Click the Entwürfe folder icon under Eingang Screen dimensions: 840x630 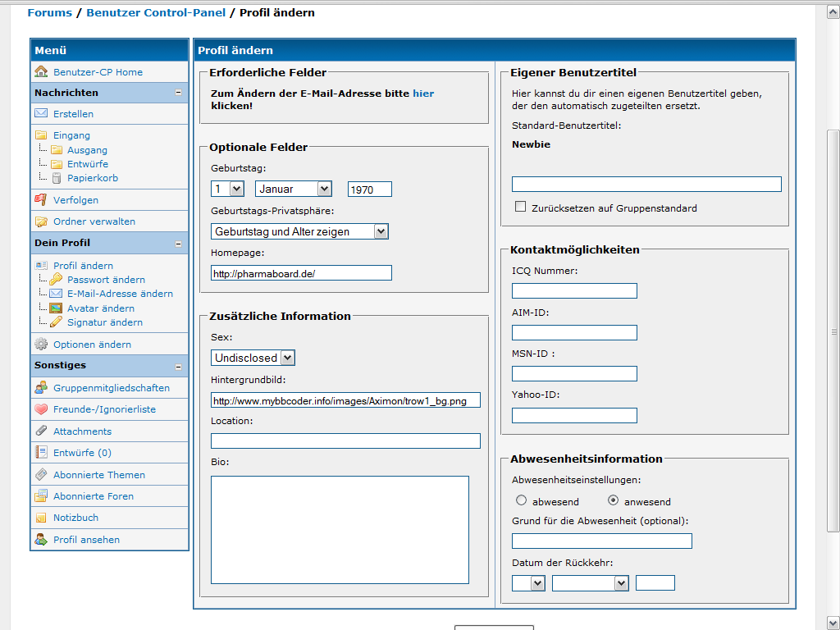pyautogui.click(x=57, y=163)
